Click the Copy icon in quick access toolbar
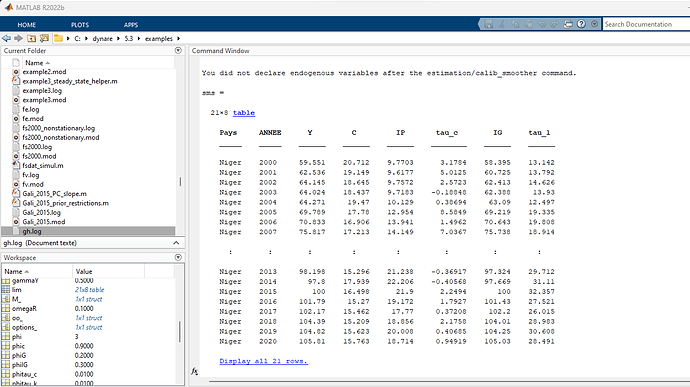This screenshot has width=690, height=387. 515,24
